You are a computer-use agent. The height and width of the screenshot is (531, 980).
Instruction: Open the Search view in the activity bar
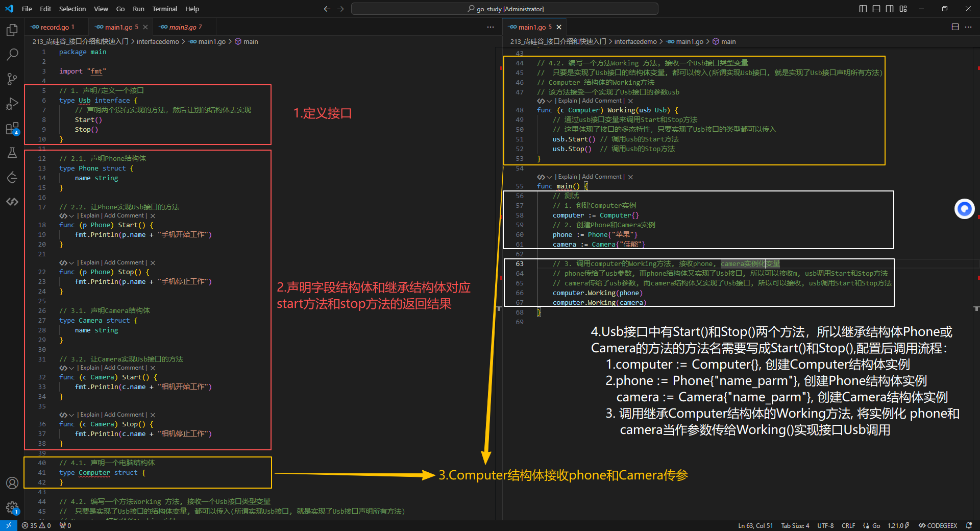12,54
